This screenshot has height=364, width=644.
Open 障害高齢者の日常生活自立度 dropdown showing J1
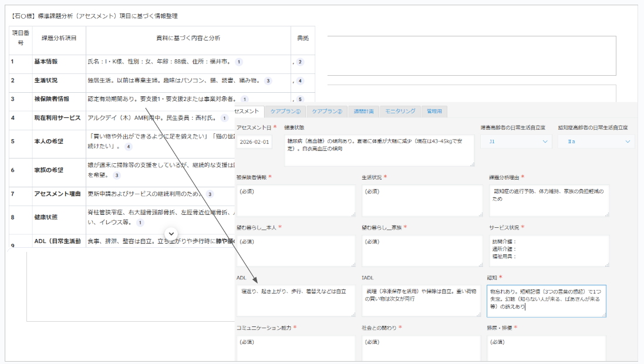pos(515,141)
